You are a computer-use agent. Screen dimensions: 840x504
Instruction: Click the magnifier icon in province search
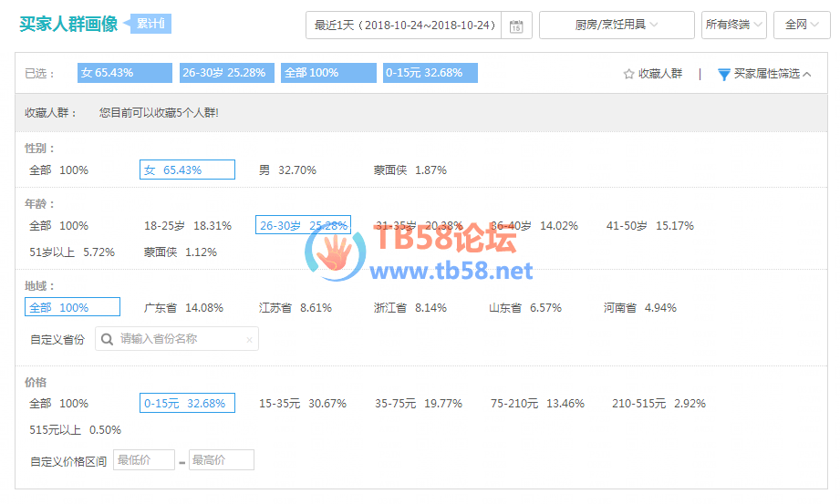point(108,339)
